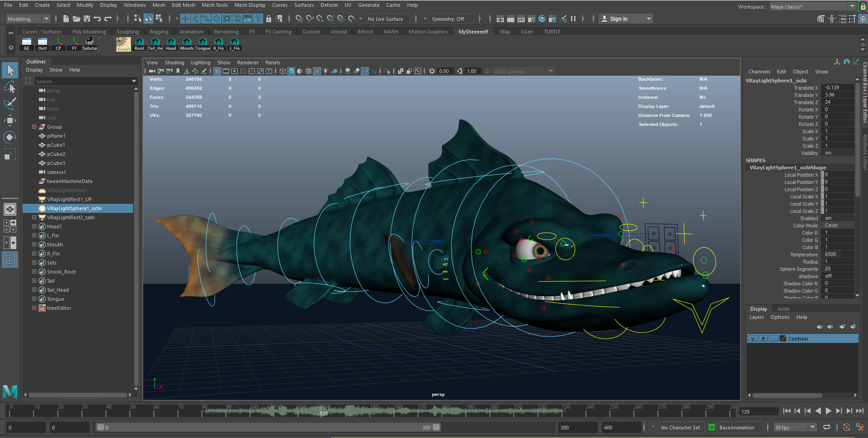Click the Controls layer entry in Layer Editor
The width and height of the screenshot is (868, 438).
[798, 338]
